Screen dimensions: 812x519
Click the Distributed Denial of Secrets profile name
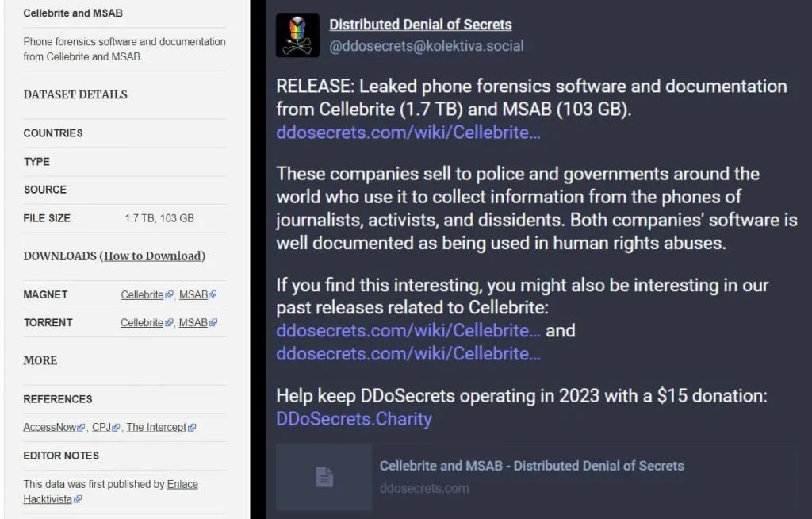[420, 25]
